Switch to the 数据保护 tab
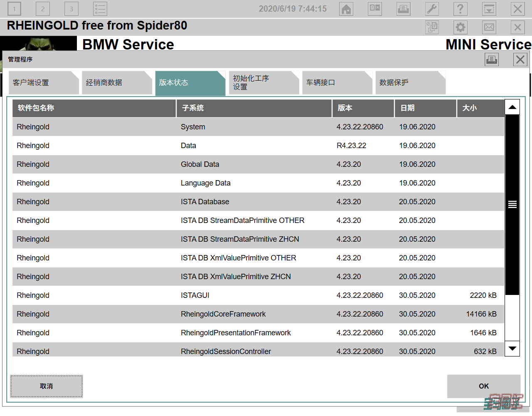 411,83
